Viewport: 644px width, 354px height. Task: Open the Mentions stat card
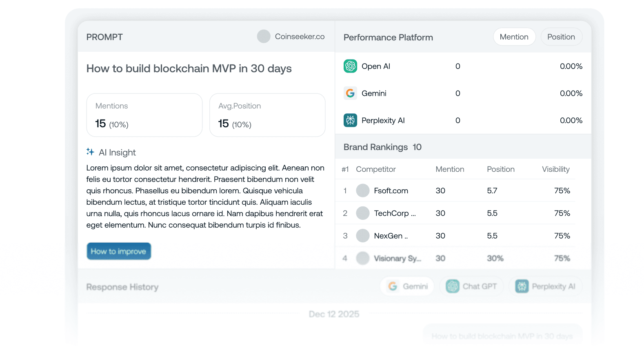tap(144, 115)
